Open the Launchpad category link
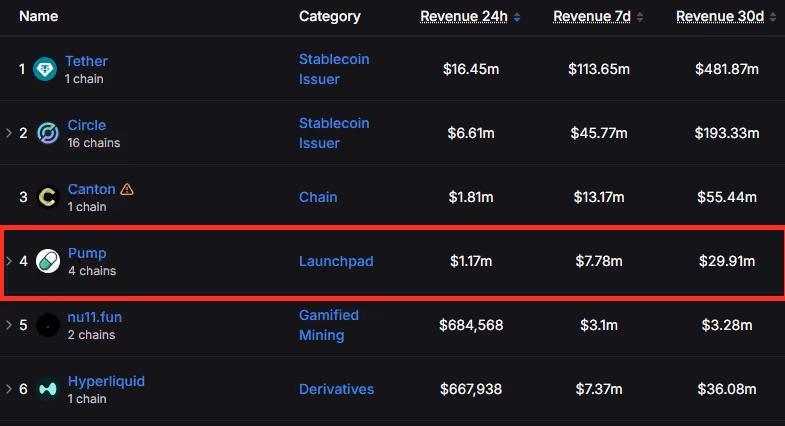Screen dimensions: 785x426 tap(336, 261)
